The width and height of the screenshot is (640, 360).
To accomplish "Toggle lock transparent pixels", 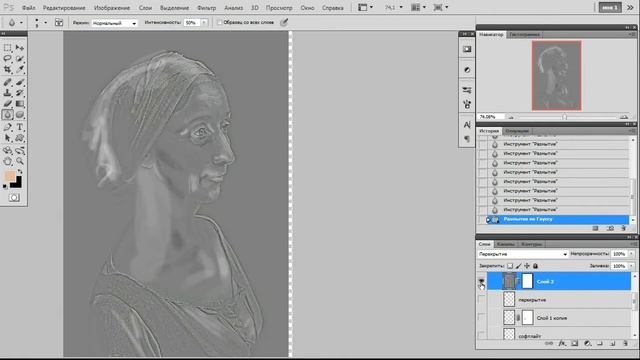I will coord(510,266).
